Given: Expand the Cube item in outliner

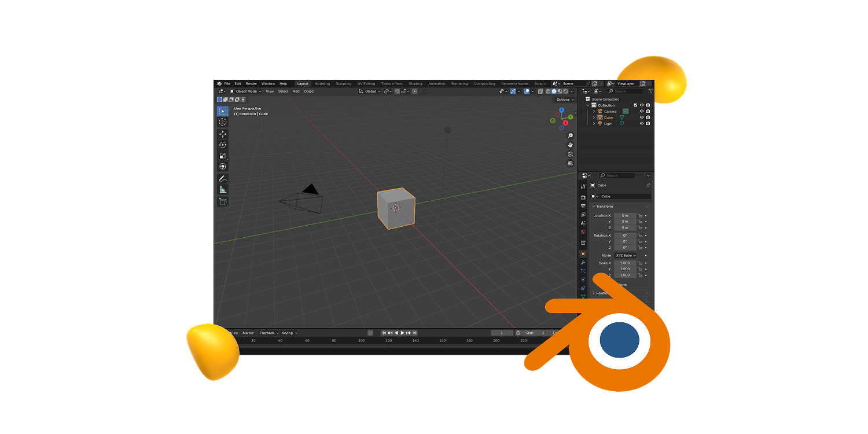Looking at the screenshot, I should 594,117.
